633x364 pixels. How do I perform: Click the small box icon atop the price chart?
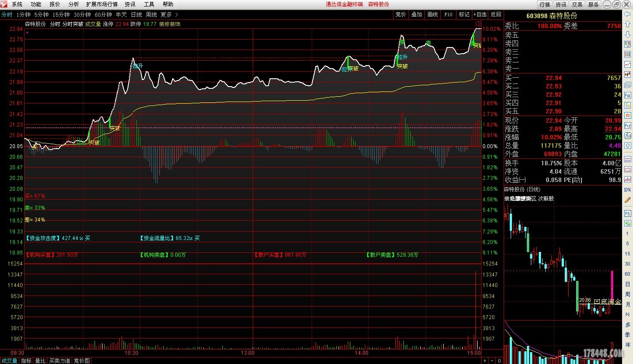point(478,23)
